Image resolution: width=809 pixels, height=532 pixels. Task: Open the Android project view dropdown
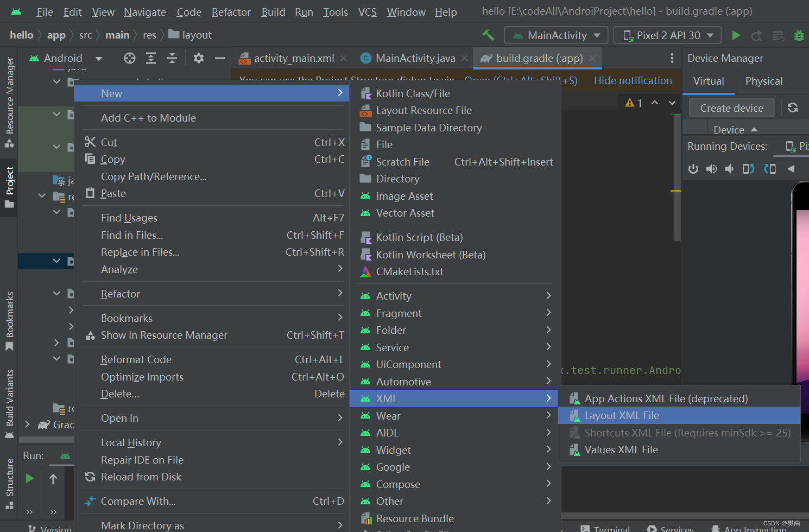coord(99,58)
